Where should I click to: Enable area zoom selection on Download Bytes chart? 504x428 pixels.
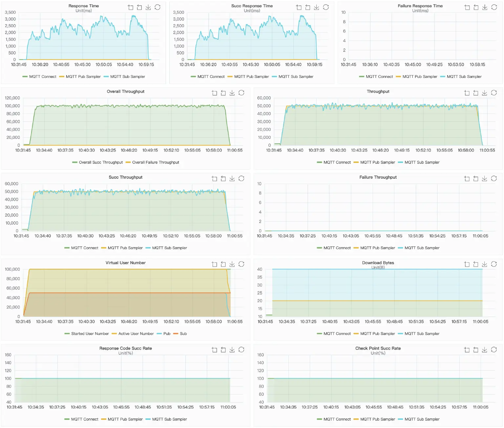467,264
